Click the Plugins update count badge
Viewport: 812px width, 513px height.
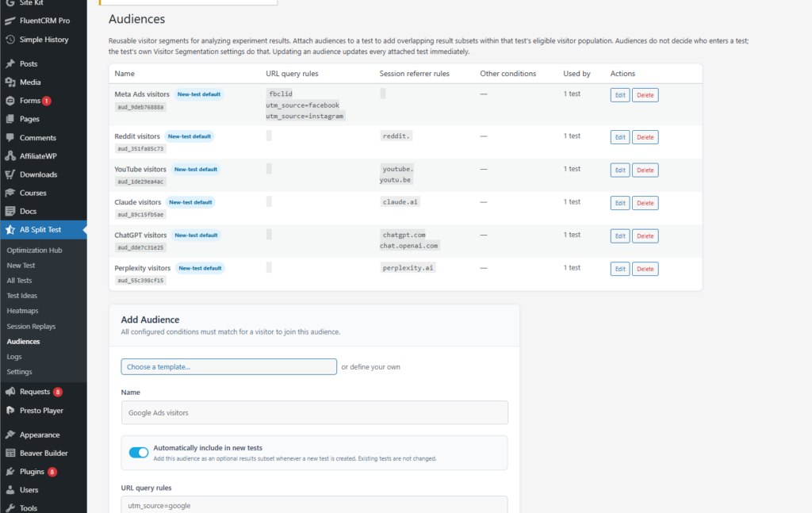(x=52, y=472)
